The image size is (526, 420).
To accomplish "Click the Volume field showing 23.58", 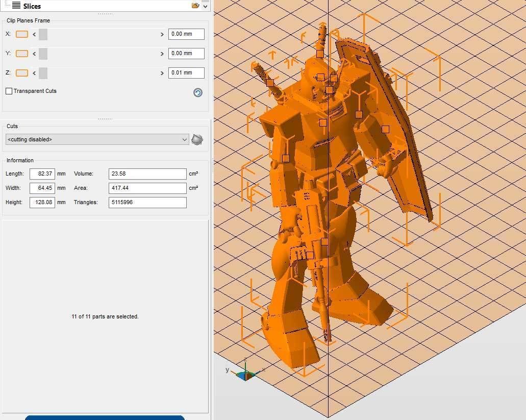I will [x=147, y=174].
